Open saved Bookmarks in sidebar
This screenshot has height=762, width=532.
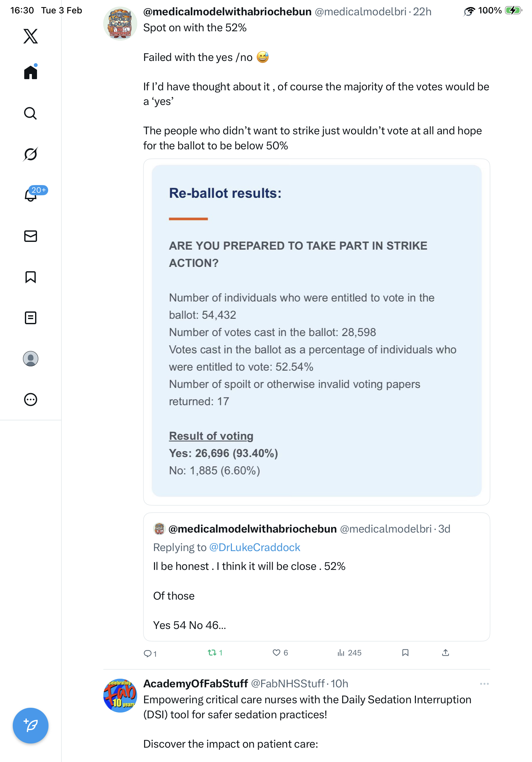click(31, 277)
